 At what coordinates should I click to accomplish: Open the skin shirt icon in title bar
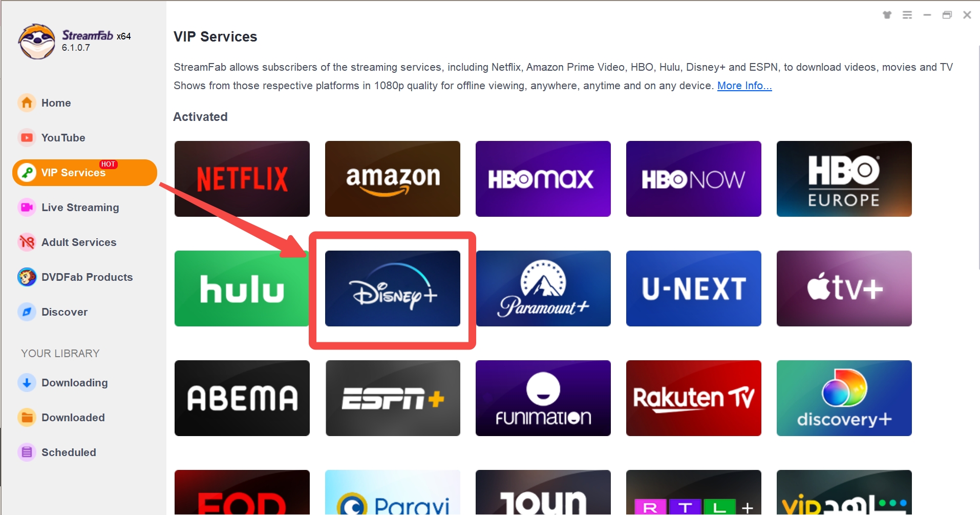point(887,15)
